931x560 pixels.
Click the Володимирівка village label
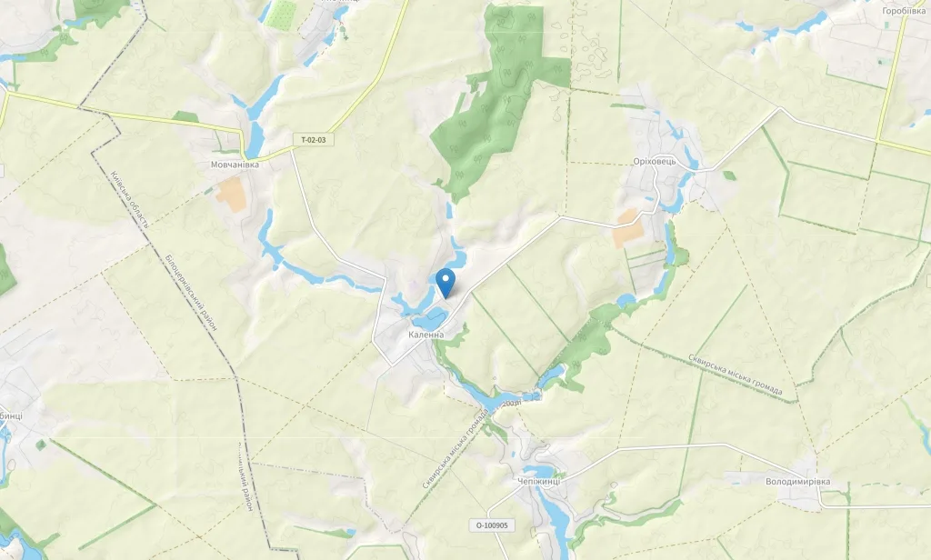click(798, 482)
